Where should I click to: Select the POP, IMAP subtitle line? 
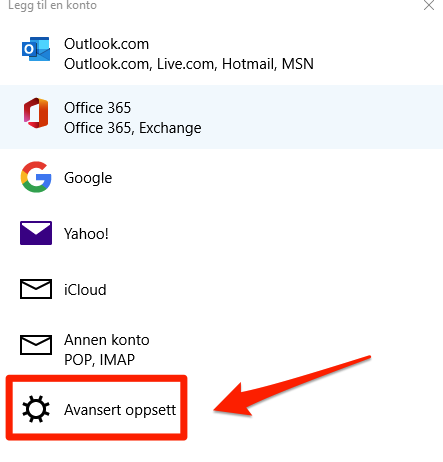[99, 360]
